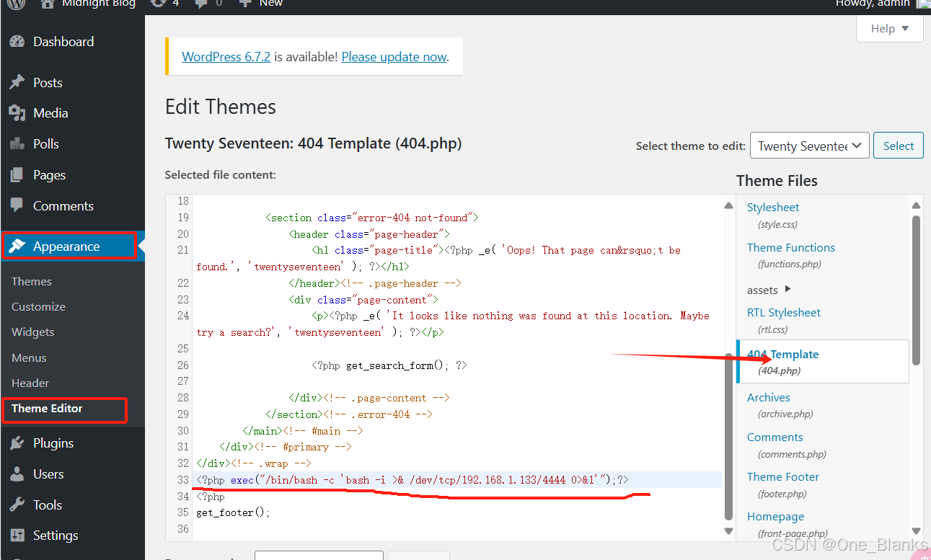
Task: Click the Theme Files list scrollbar thumb
Action: (x=916, y=290)
